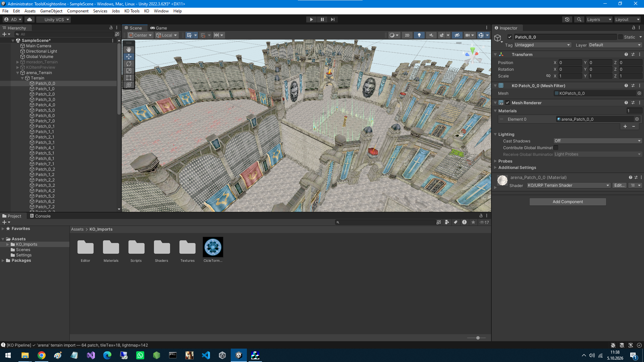Image resolution: width=644 pixels, height=362 pixels.
Task: Open the Tag Untagged dropdown
Action: click(542, 45)
